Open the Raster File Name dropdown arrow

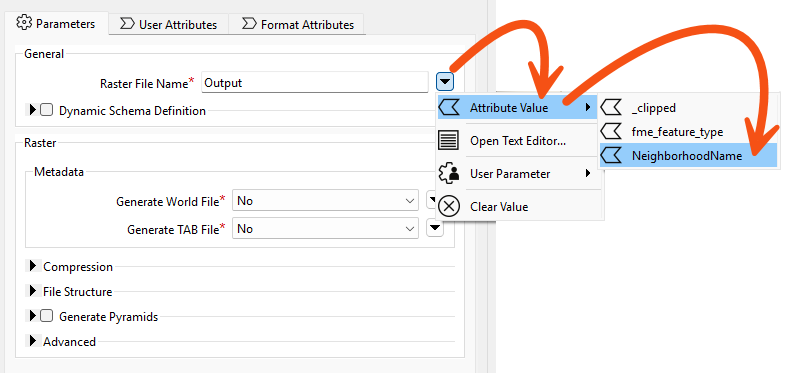444,82
